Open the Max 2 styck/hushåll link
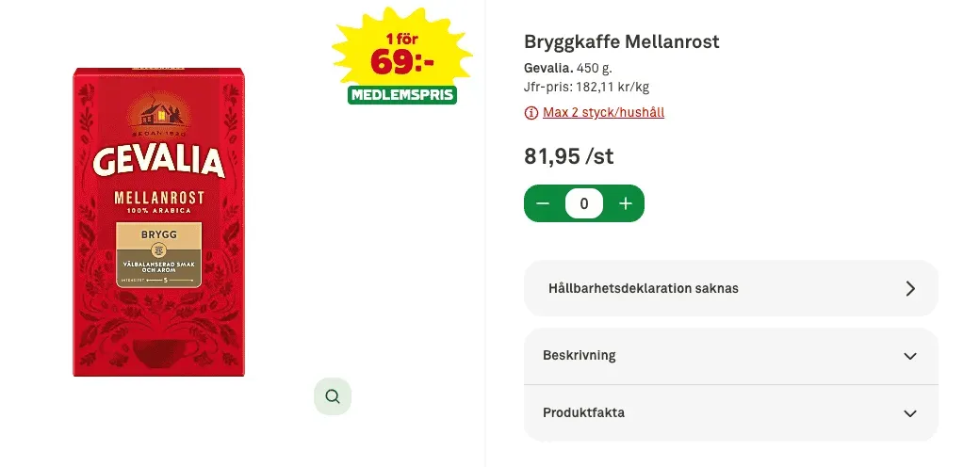Viewport: 980px width, 467px height. click(603, 113)
